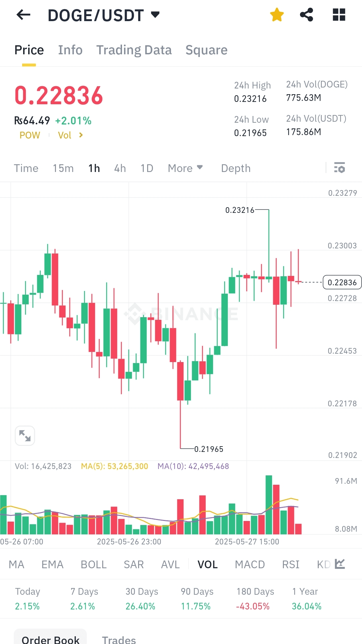Tap the current price marker 0.22836 on axis

tap(342, 282)
